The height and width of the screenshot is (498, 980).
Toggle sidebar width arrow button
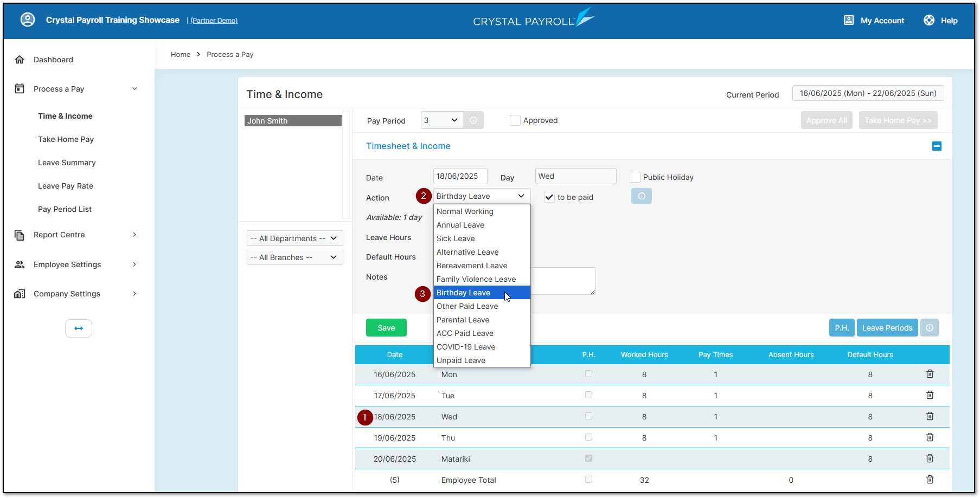[x=79, y=328]
